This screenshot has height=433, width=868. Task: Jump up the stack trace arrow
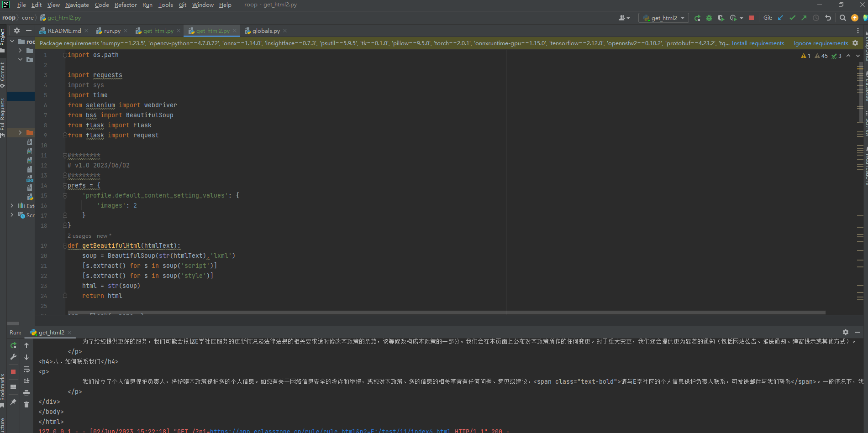pyautogui.click(x=26, y=345)
